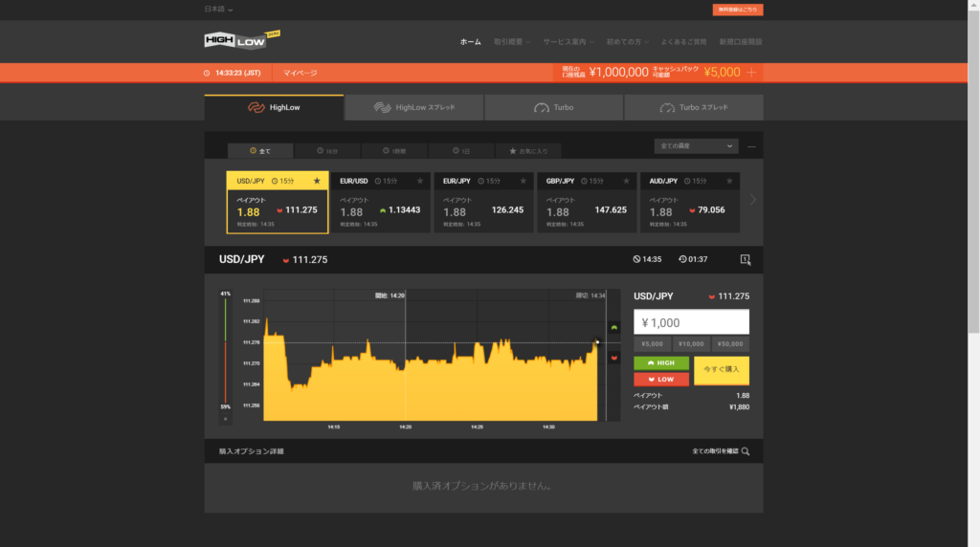Select the GBP/JPY asset card
980x547 pixels.
[x=587, y=203]
